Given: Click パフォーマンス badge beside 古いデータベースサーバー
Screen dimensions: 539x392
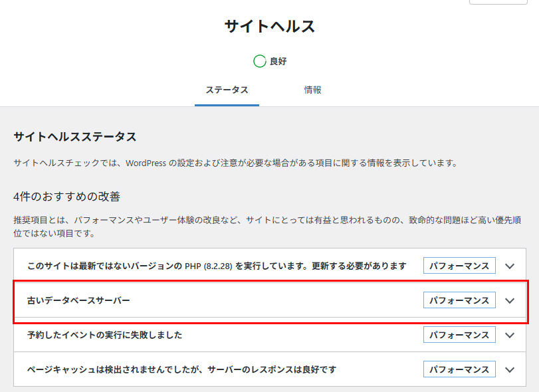Looking at the screenshot, I should (x=459, y=301).
